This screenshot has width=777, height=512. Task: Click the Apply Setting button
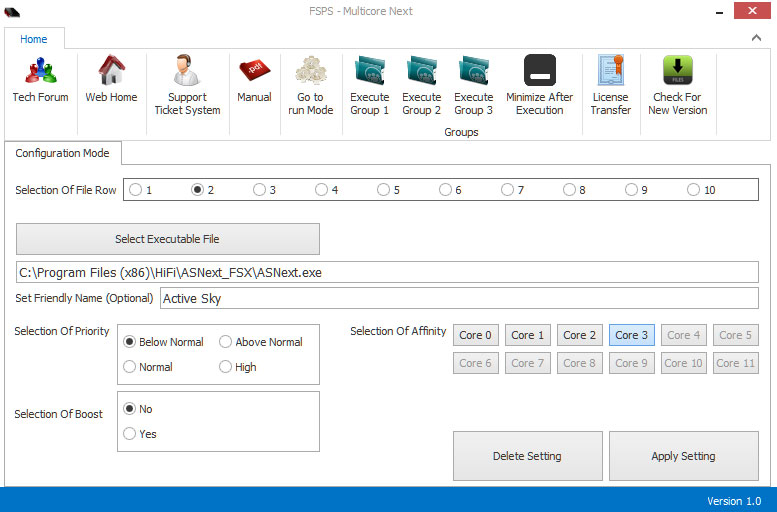point(683,456)
